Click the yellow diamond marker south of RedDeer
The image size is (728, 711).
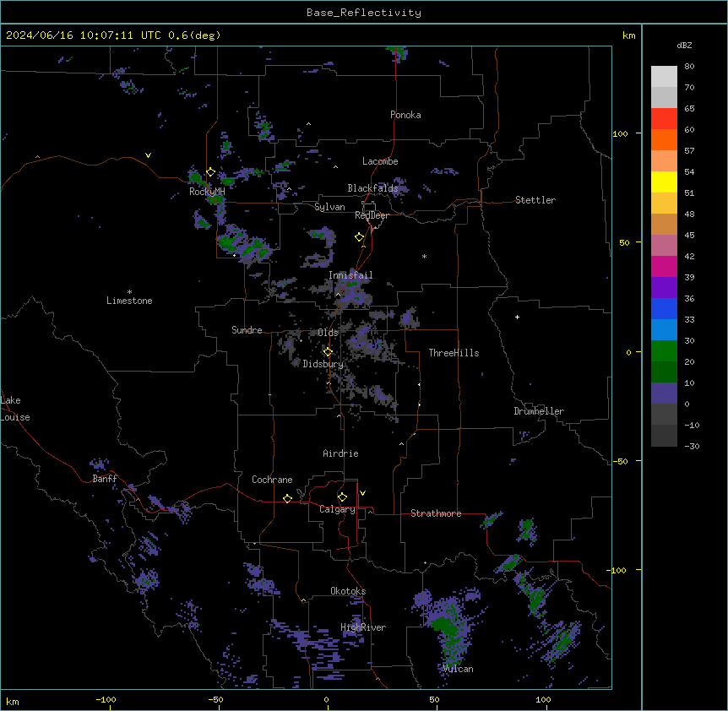coord(360,237)
